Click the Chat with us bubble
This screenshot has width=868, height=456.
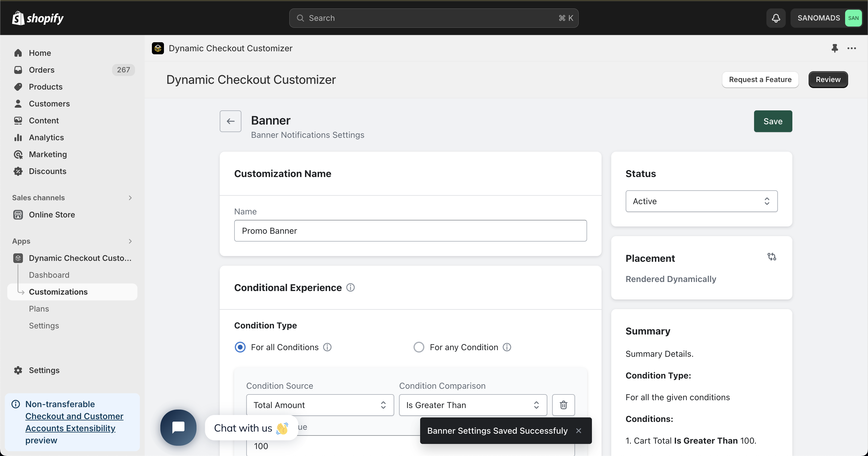coord(251,428)
